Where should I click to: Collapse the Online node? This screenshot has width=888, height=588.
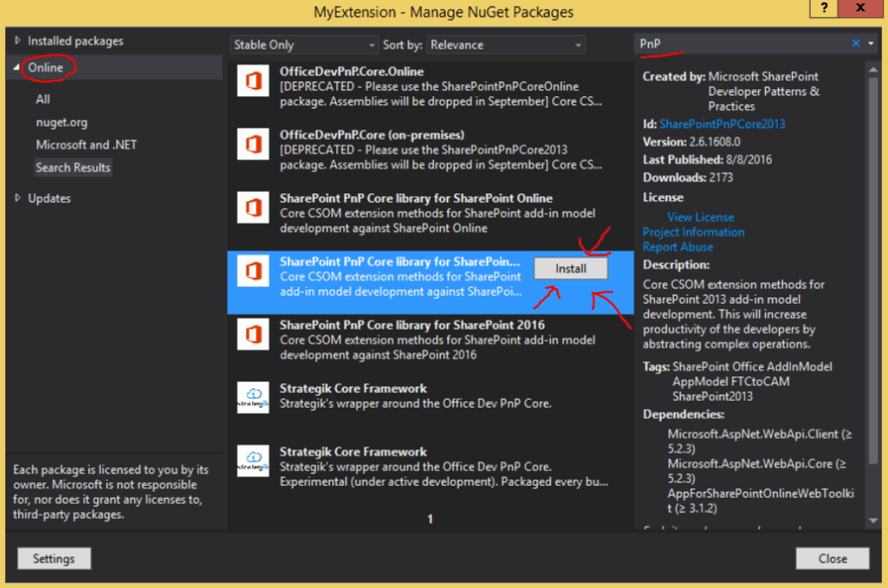(x=18, y=68)
